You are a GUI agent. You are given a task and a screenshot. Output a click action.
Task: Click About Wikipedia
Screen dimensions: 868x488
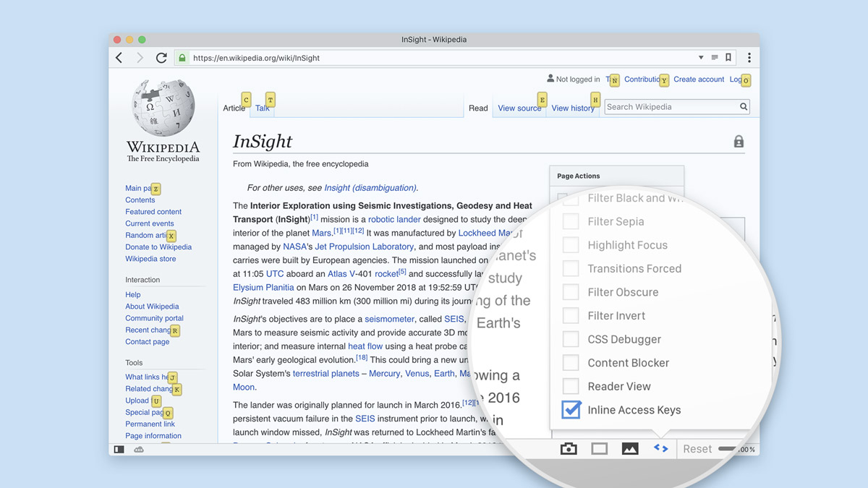(152, 307)
